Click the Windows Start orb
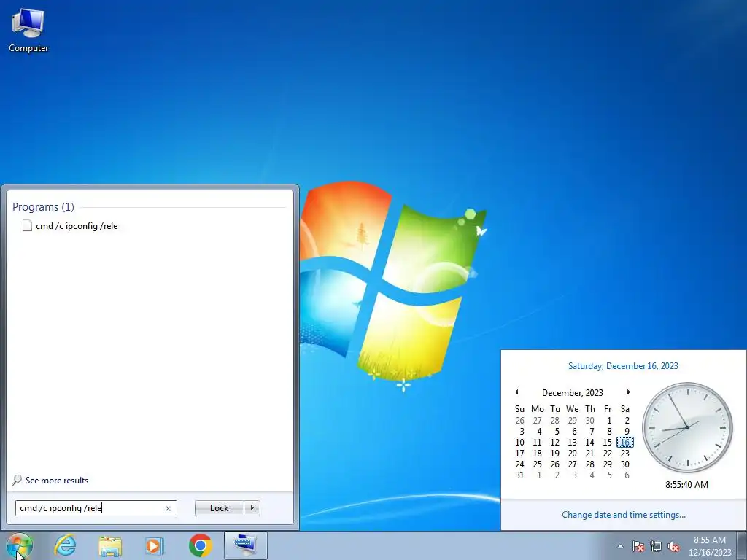Viewport: 747px width, 560px height. (x=20, y=545)
